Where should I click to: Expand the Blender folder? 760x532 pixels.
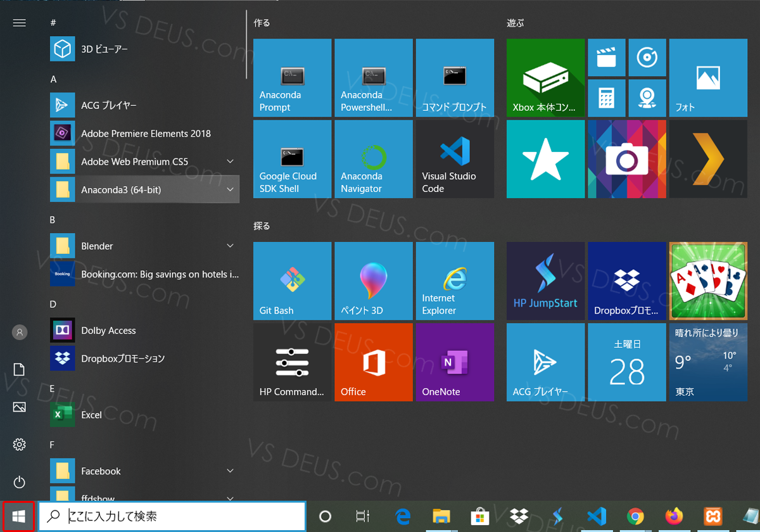(x=144, y=246)
